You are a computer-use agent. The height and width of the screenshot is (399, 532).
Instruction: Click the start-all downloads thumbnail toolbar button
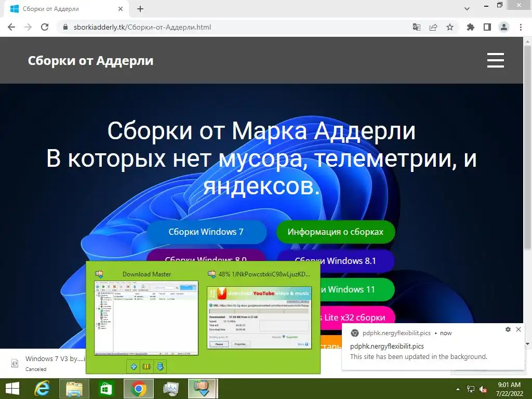pyautogui.click(x=160, y=366)
